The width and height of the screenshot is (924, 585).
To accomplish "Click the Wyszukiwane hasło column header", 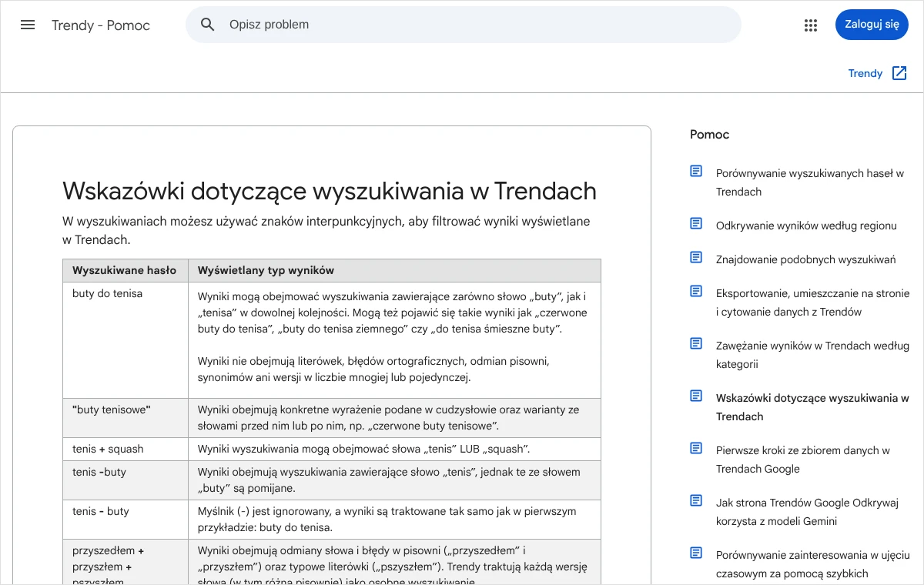I will point(125,270).
